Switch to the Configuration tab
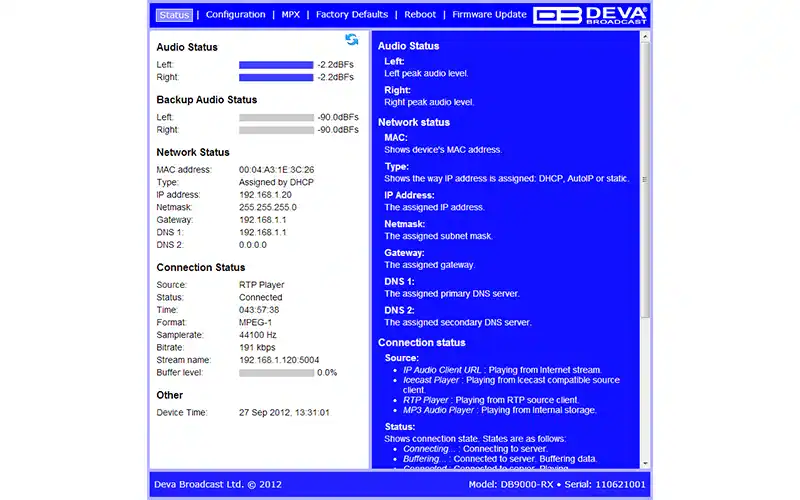Screen dimensions: 800x500 click(235, 15)
